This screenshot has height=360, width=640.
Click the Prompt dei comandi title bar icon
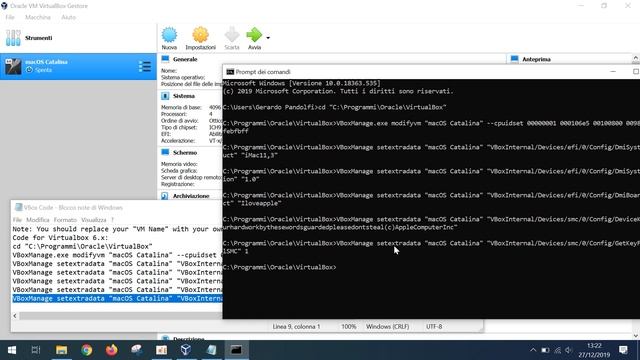pos(230,72)
